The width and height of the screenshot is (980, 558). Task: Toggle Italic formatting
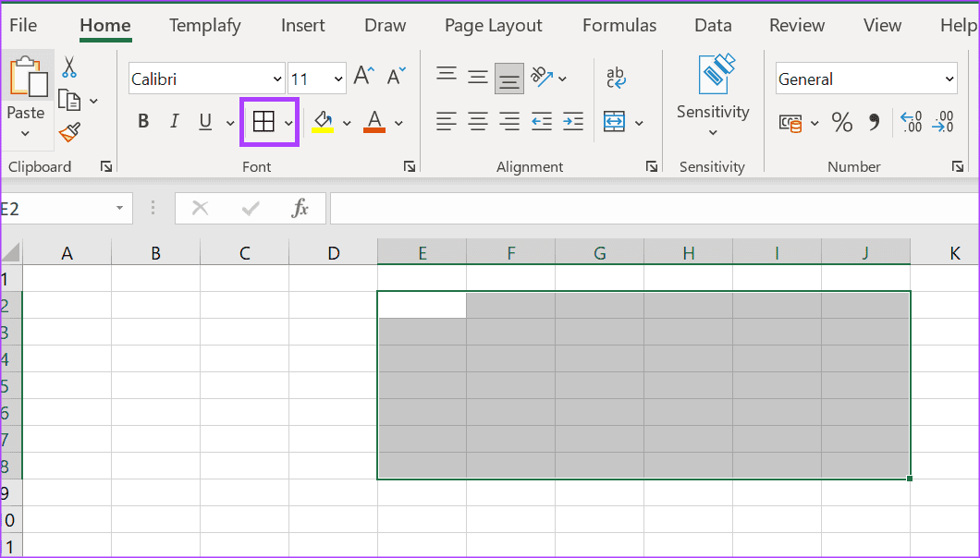coord(175,121)
